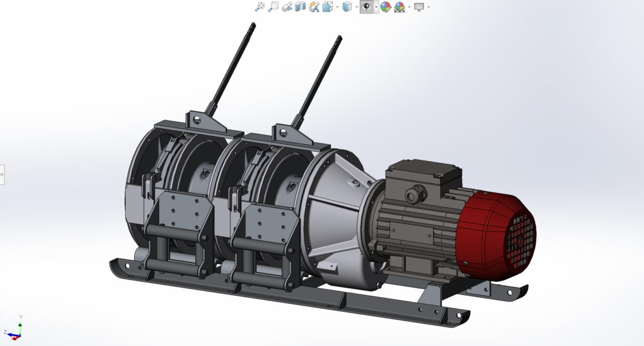Toggle Section View on the model
The image size is (644, 346).
(x=300, y=7)
